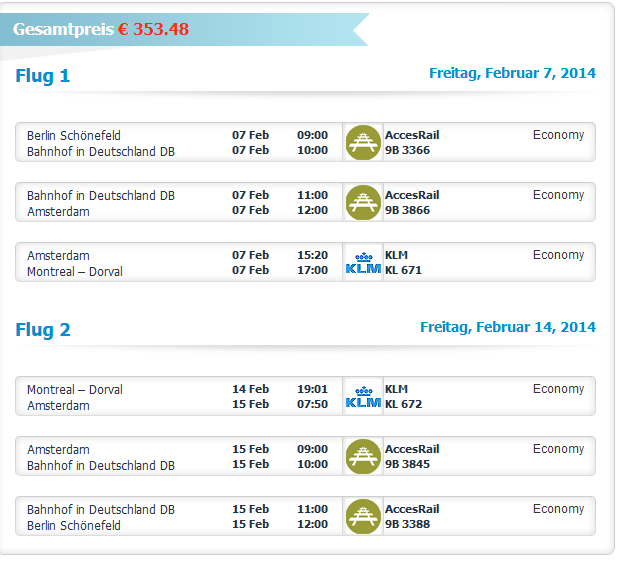Click the Flug 2 heading

(43, 329)
